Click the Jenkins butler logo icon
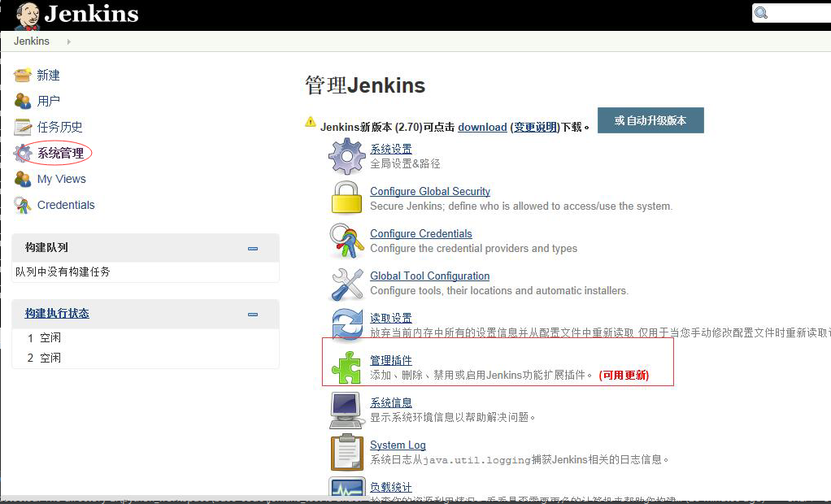The image size is (831, 504). click(x=27, y=16)
